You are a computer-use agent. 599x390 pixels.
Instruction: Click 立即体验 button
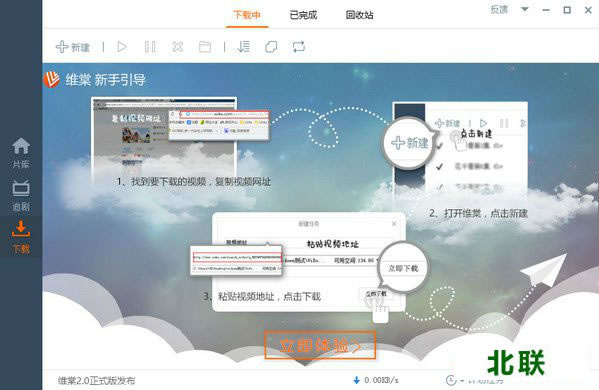tap(320, 345)
